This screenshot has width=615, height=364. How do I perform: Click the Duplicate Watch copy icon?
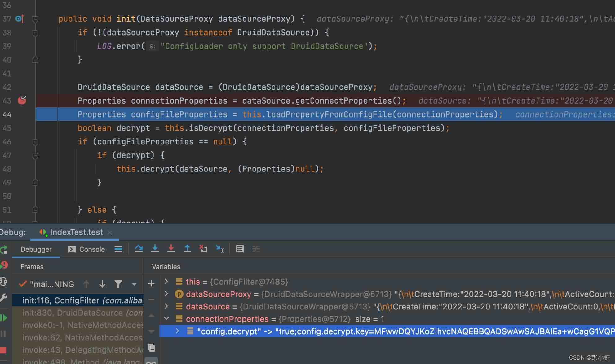(x=151, y=348)
